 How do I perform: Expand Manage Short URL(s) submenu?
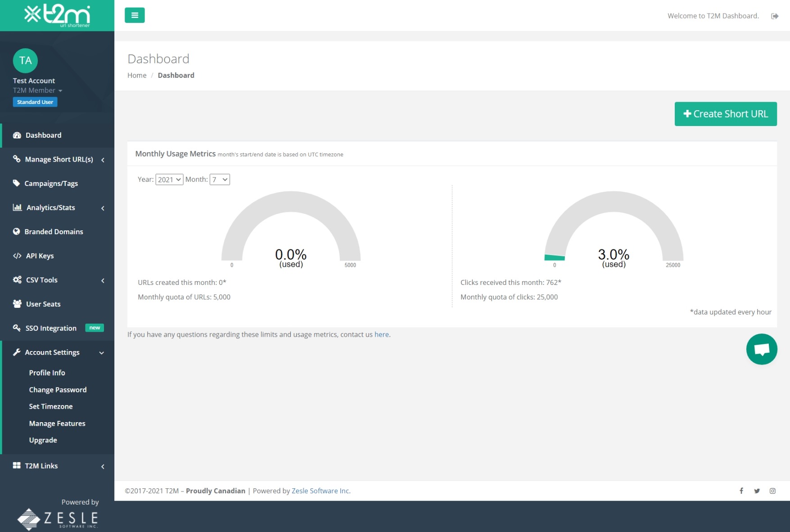[x=59, y=159]
